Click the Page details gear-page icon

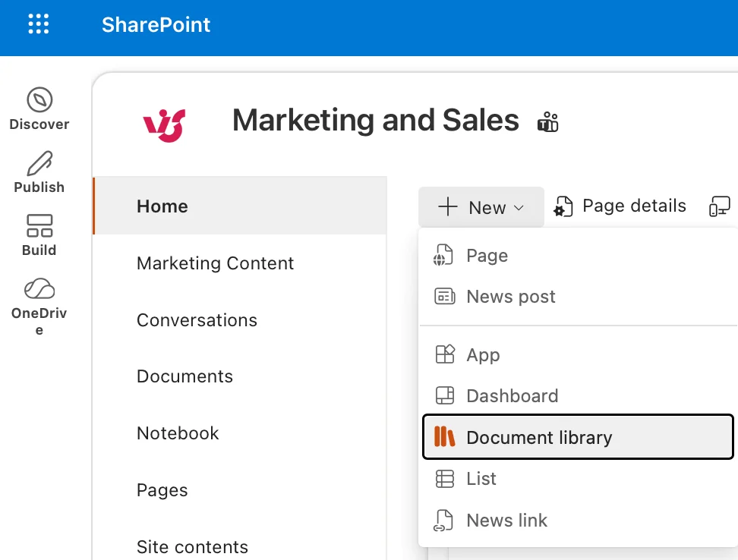click(563, 206)
